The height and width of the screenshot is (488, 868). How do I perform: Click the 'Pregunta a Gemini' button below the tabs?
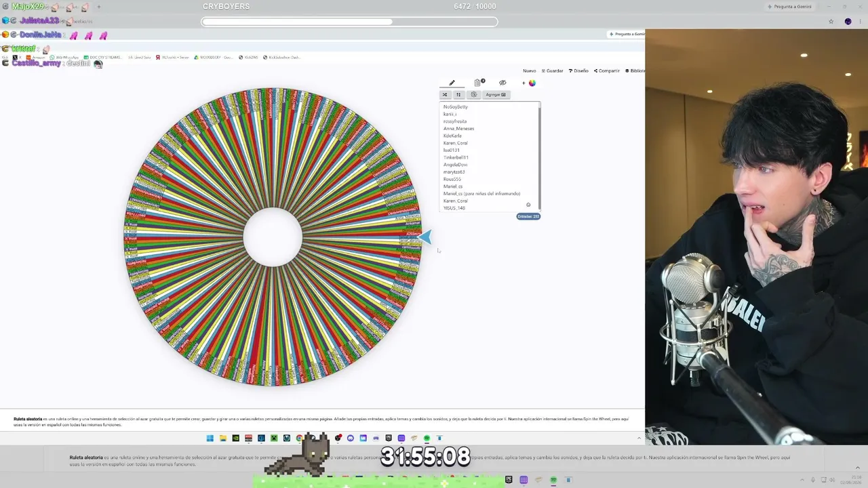point(627,34)
